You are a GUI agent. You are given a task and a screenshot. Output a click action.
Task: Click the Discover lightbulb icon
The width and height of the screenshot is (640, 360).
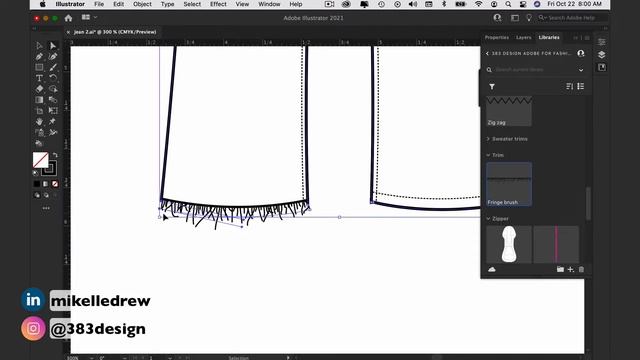[529, 18]
